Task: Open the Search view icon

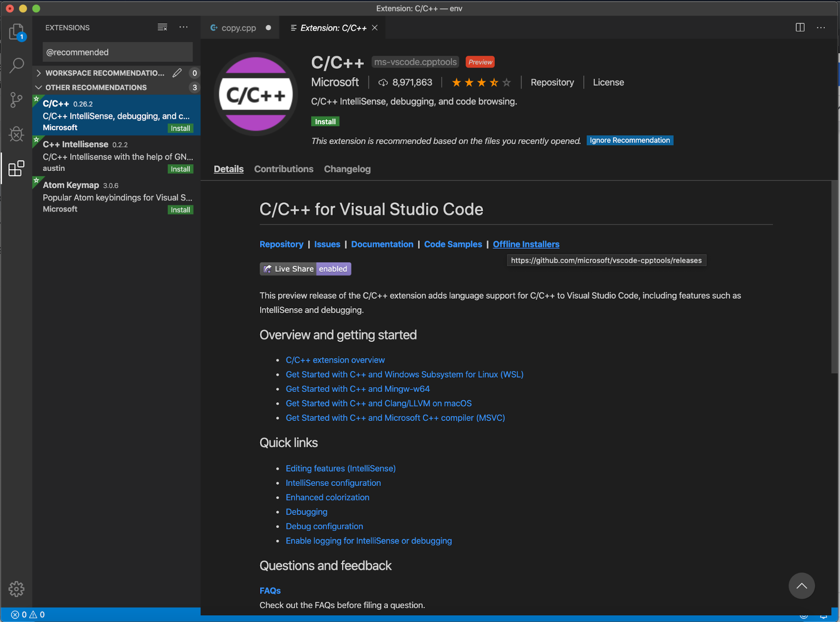Action: click(16, 66)
